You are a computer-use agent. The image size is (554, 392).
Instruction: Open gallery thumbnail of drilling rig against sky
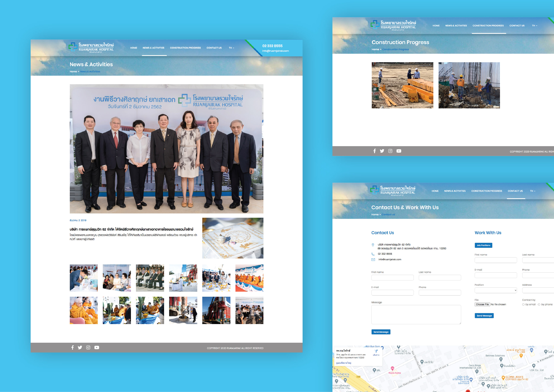216,310
